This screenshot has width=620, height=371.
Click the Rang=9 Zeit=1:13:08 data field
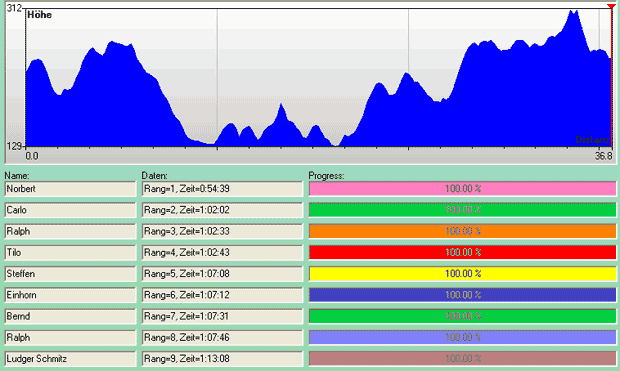222,359
